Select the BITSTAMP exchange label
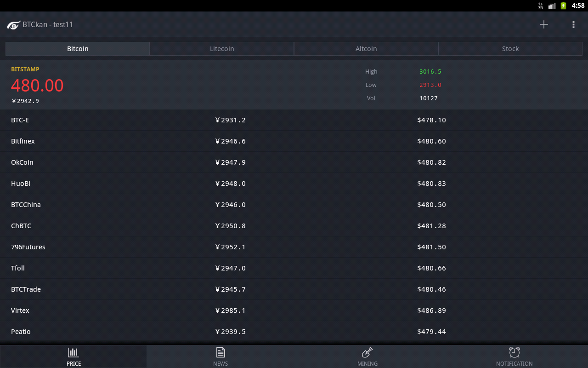588x368 pixels. pyautogui.click(x=25, y=69)
